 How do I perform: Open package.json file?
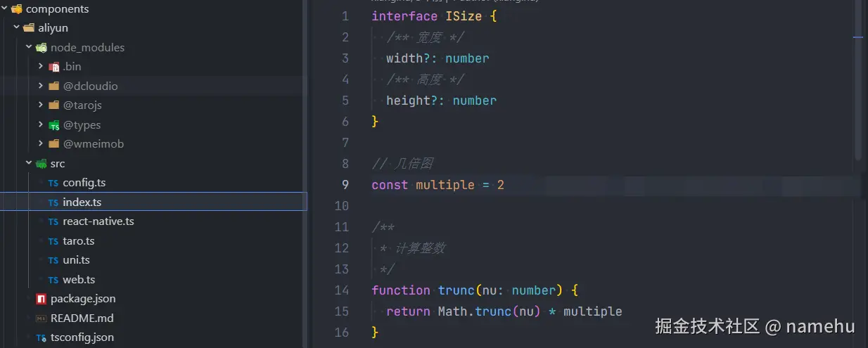click(153, 298)
